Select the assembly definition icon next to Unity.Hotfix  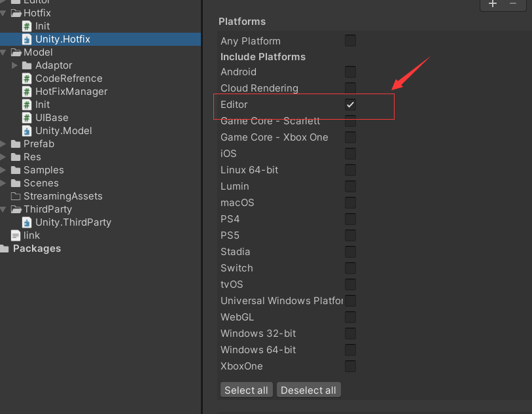[27, 39]
